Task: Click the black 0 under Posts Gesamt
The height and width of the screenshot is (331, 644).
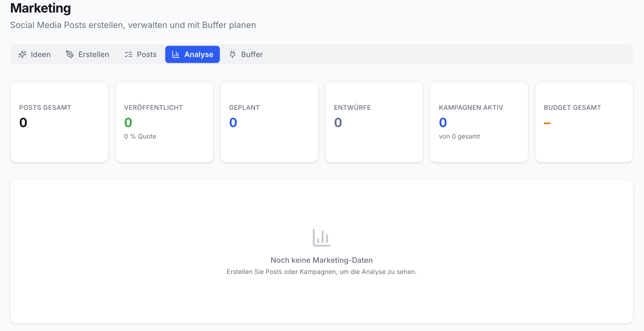Action: click(23, 123)
